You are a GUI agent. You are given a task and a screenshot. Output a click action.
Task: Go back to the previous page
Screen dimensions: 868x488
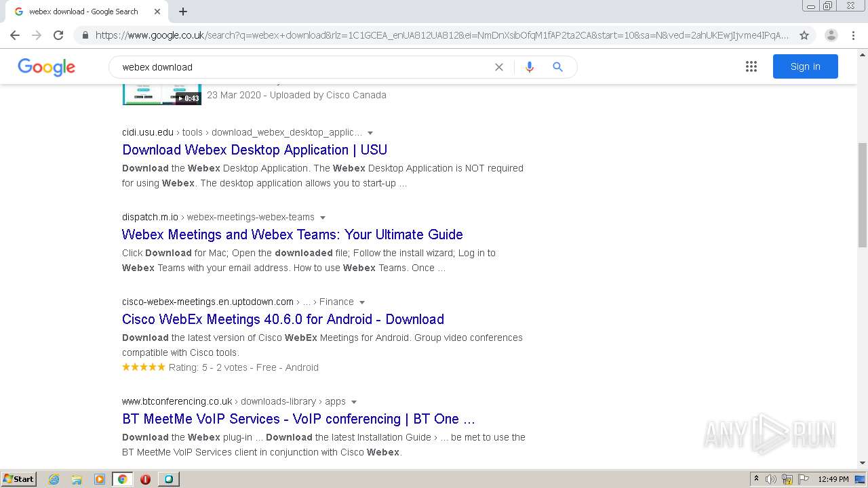[15, 35]
